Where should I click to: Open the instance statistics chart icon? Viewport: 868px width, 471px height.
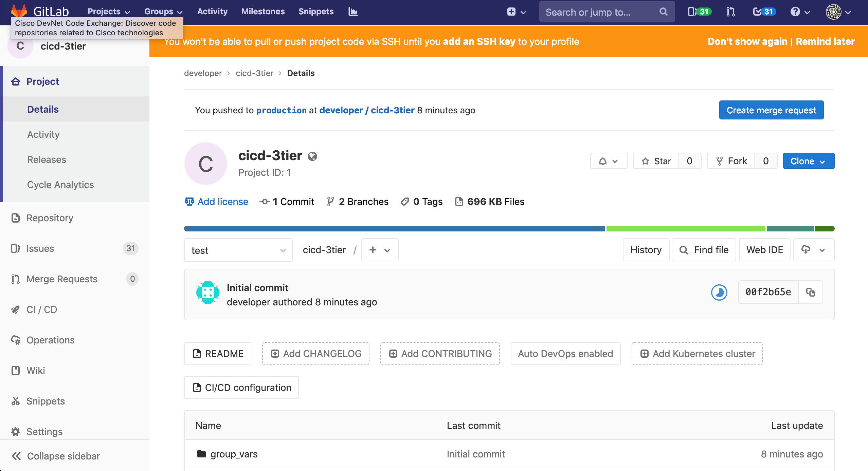(353, 12)
